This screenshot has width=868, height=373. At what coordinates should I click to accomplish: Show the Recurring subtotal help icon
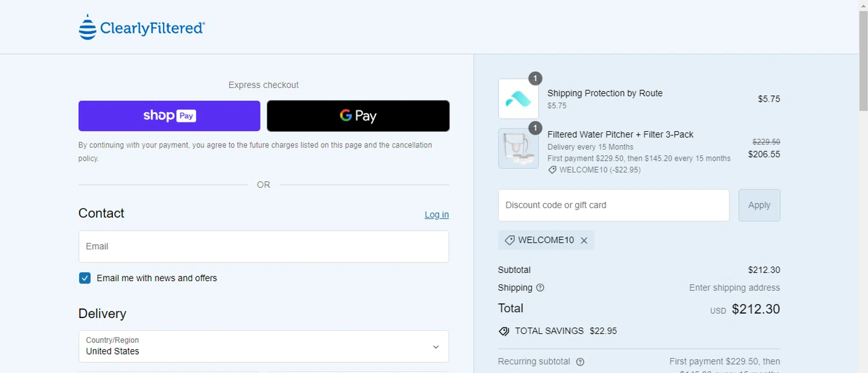pos(580,362)
